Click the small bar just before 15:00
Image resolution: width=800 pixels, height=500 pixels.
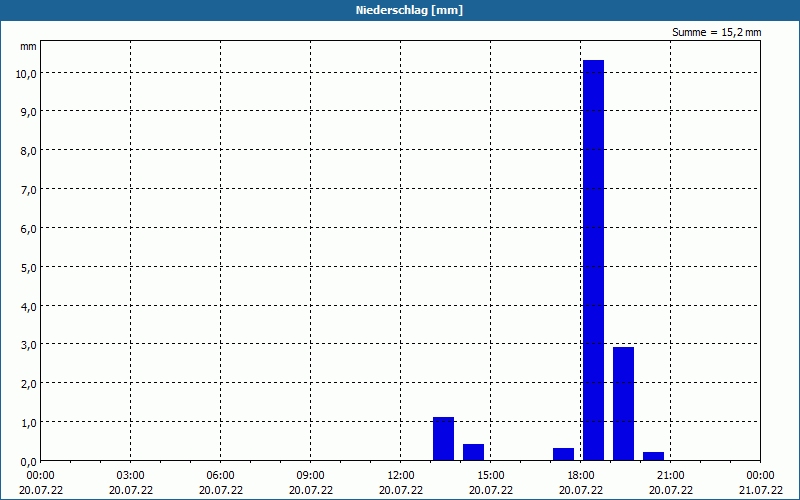click(473, 453)
